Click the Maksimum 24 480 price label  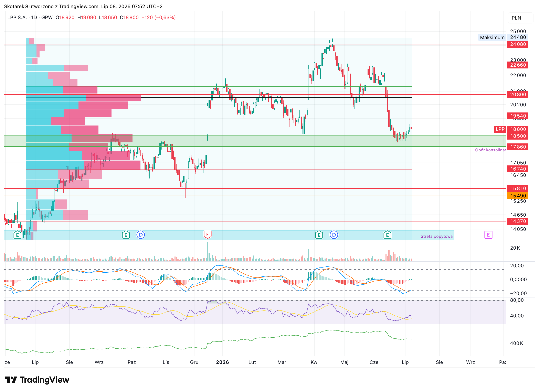[x=503, y=37]
